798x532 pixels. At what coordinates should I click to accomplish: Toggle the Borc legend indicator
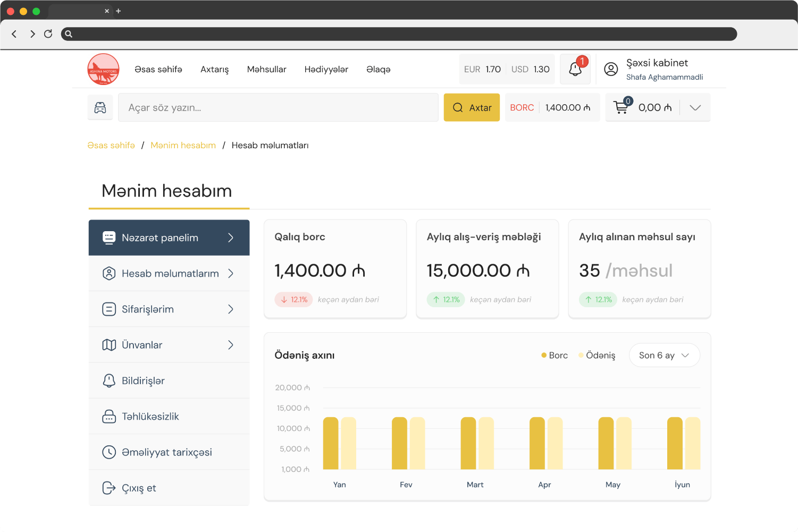543,355
